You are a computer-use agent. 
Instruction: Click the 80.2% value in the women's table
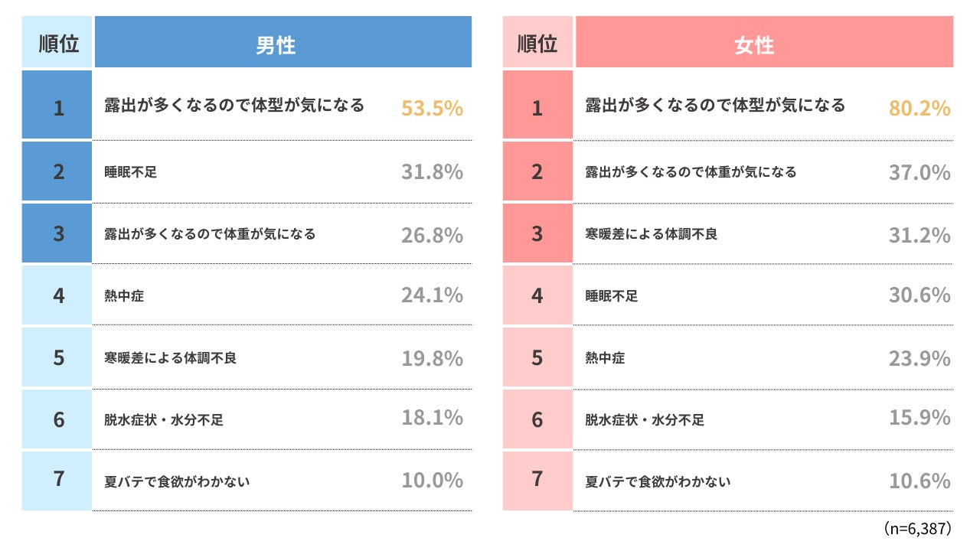click(919, 109)
